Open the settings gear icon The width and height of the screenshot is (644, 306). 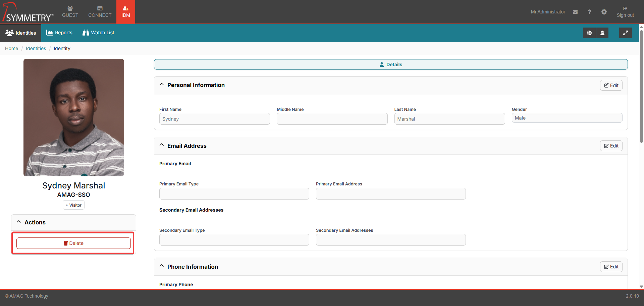tap(604, 12)
